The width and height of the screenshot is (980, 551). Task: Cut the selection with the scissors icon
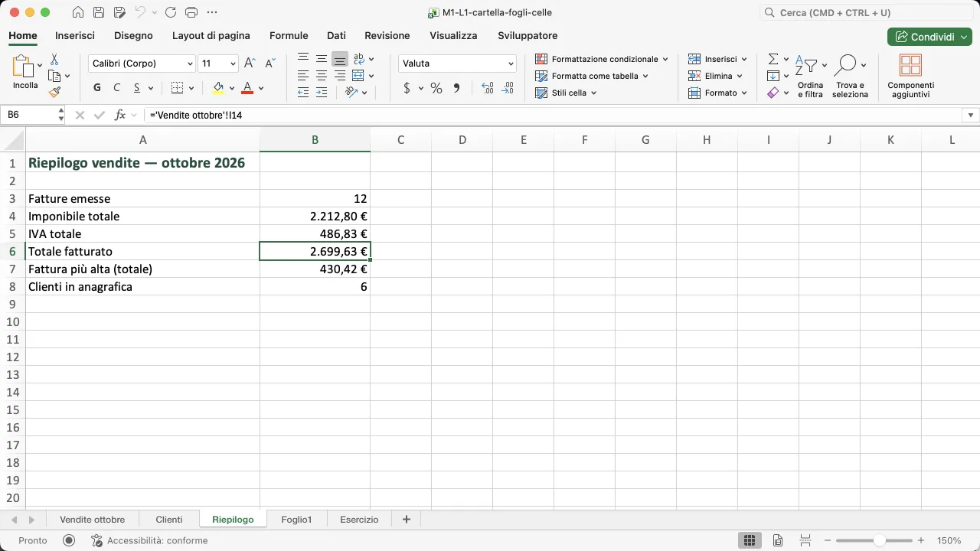[54, 60]
